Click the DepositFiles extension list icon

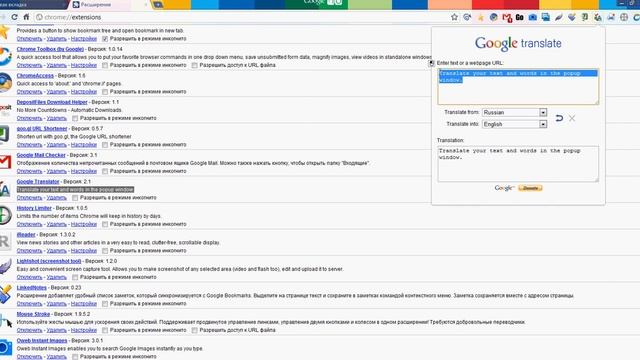pos(5,109)
